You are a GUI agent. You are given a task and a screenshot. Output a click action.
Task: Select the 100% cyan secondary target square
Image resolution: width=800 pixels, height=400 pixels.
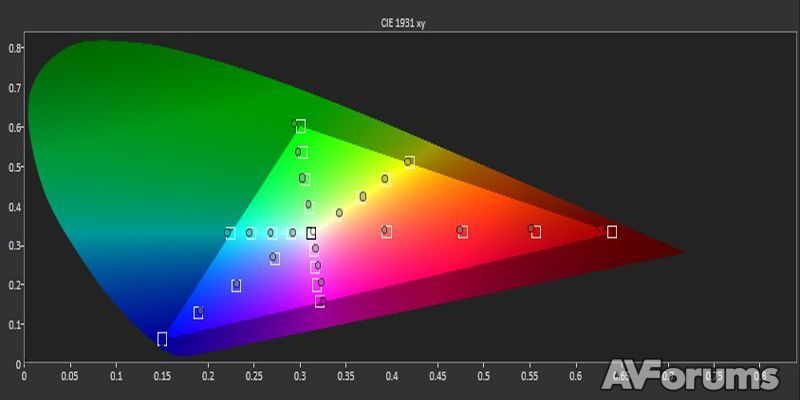(x=230, y=233)
